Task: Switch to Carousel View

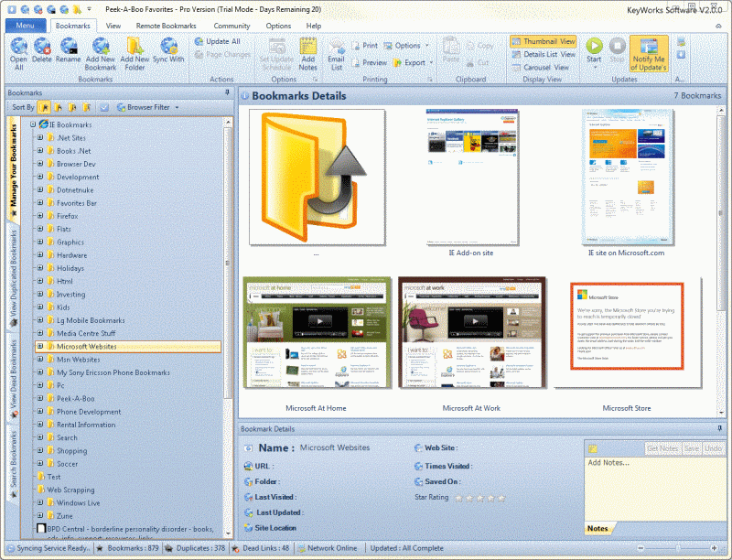Action: (540, 68)
